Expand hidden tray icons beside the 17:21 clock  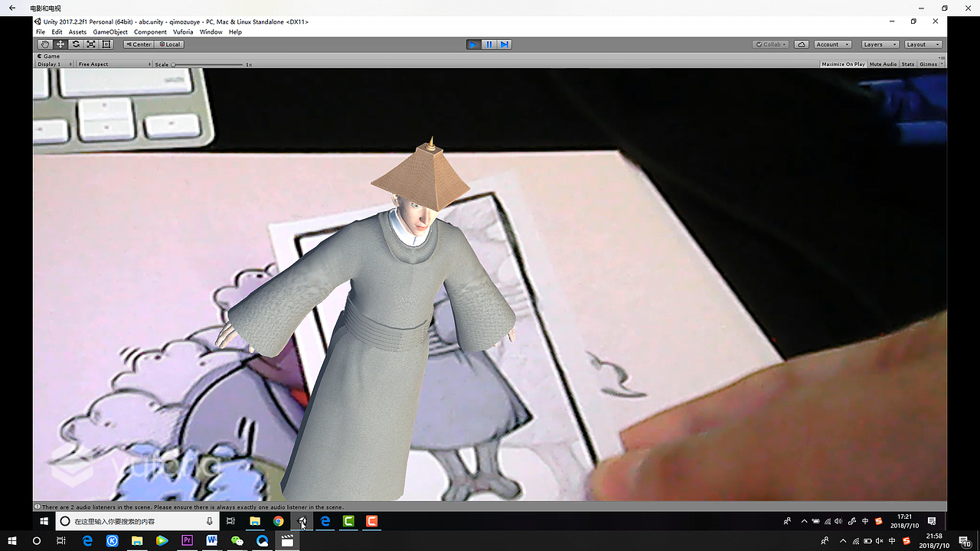click(x=804, y=521)
